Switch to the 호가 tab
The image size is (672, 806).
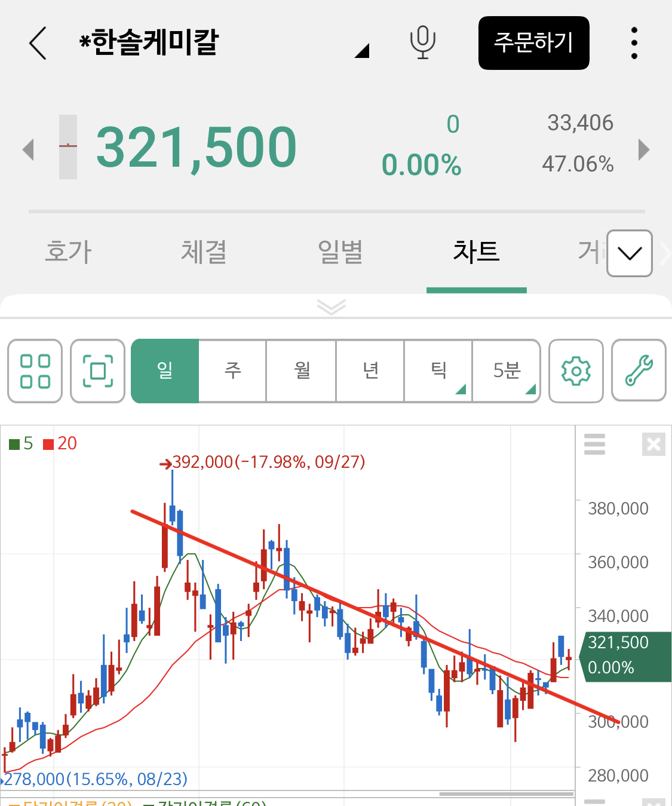(68, 252)
